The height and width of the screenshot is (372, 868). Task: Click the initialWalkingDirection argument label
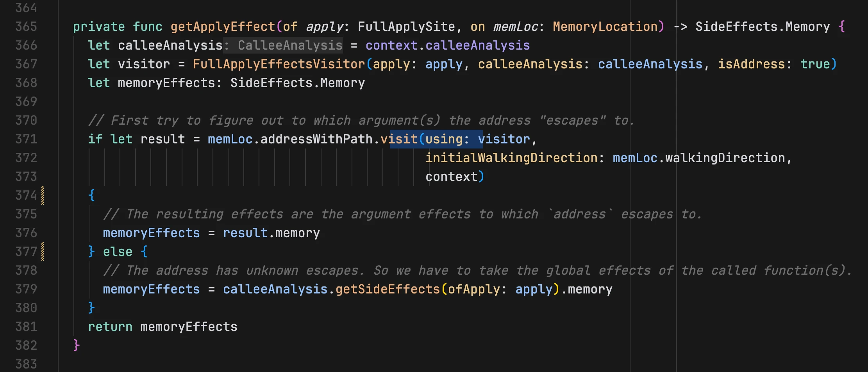[x=511, y=158]
